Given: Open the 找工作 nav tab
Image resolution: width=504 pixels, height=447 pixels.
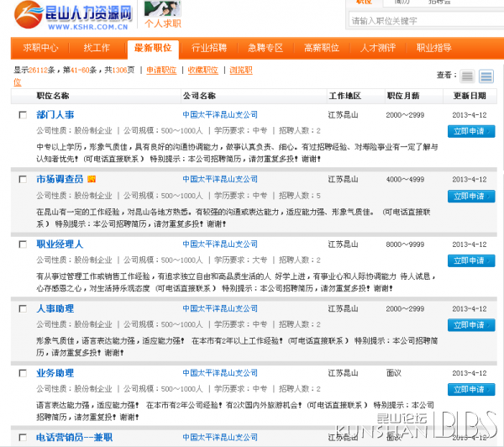Looking at the screenshot, I should click(x=97, y=48).
